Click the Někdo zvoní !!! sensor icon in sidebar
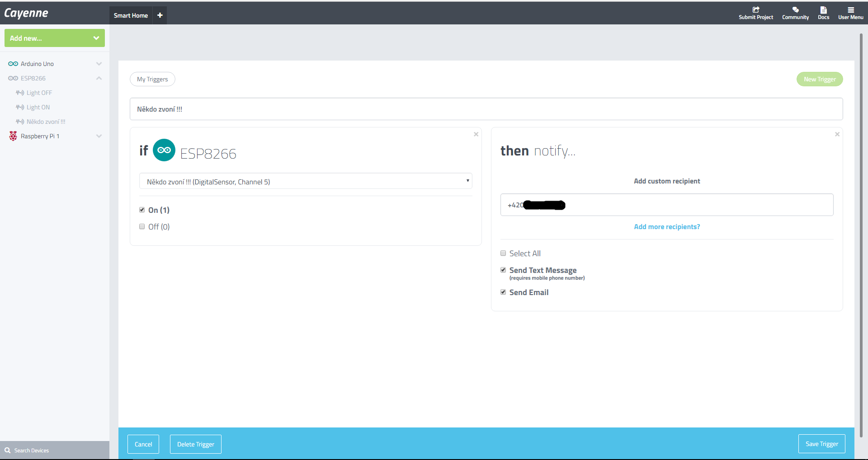Viewport: 868px width, 460px height. click(20, 122)
